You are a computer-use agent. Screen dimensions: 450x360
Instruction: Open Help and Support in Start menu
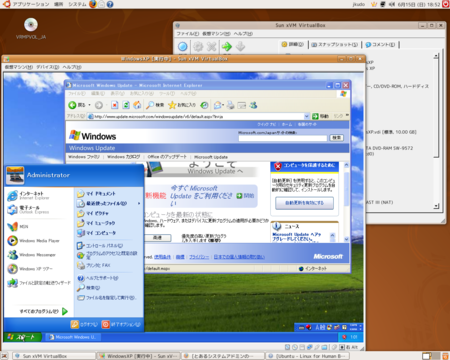[x=98, y=278]
